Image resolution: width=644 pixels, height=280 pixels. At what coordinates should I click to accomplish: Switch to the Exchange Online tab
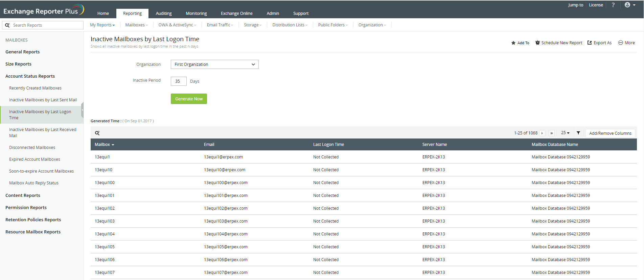coord(237,14)
